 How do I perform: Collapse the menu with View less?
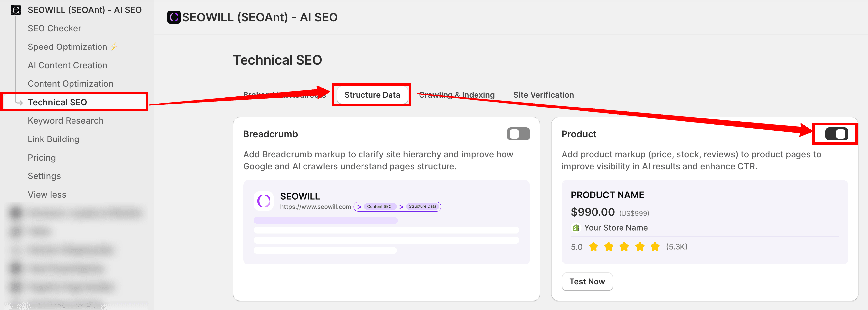click(47, 194)
